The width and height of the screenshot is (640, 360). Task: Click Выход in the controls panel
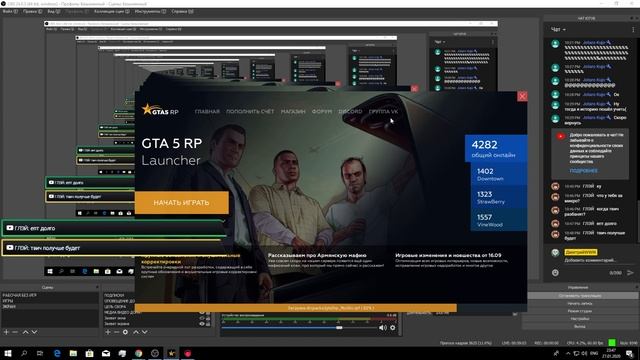point(580,327)
